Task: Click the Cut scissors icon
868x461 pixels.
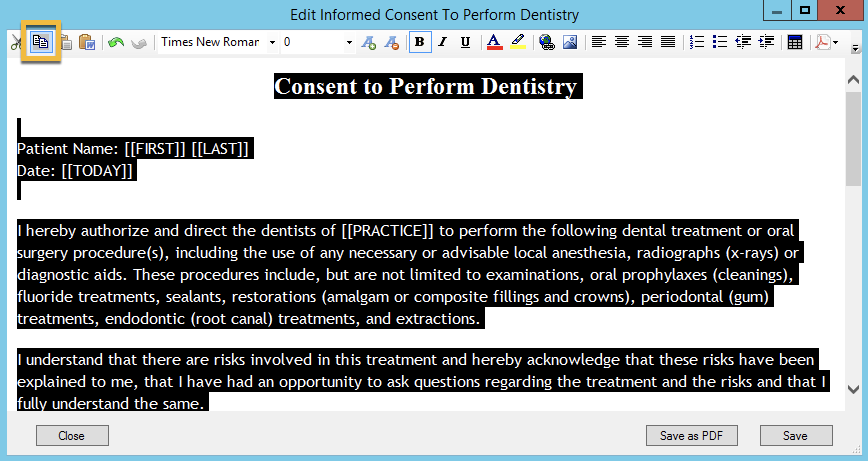Action: point(15,42)
